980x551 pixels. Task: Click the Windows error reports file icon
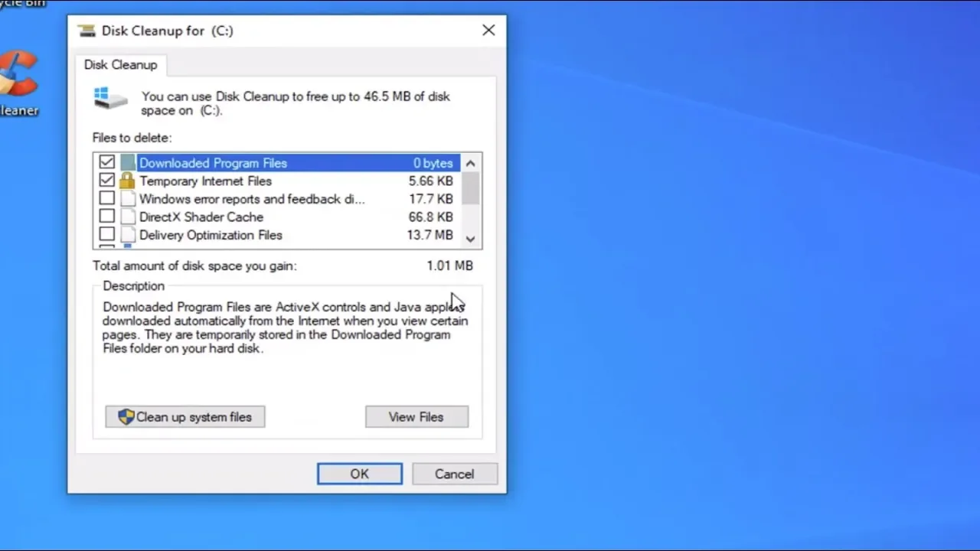tap(127, 199)
